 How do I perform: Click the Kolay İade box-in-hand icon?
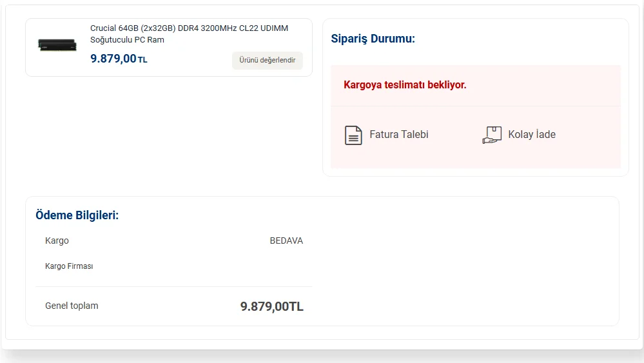tap(492, 135)
